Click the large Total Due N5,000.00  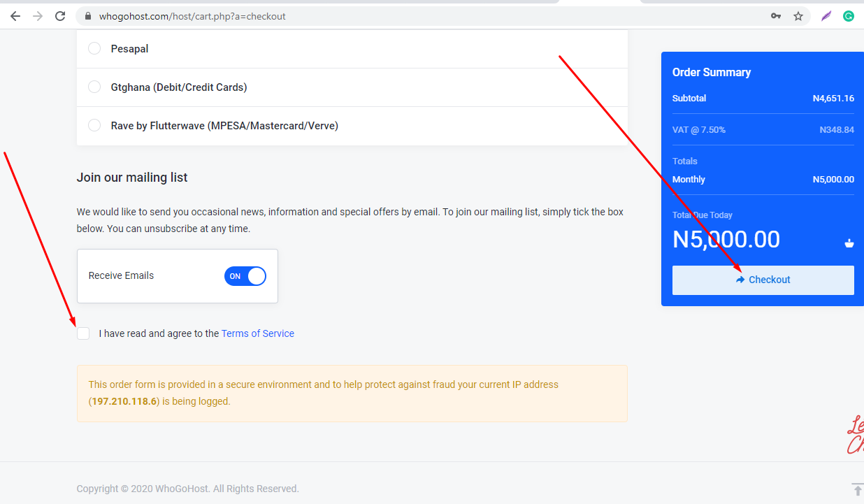(726, 240)
